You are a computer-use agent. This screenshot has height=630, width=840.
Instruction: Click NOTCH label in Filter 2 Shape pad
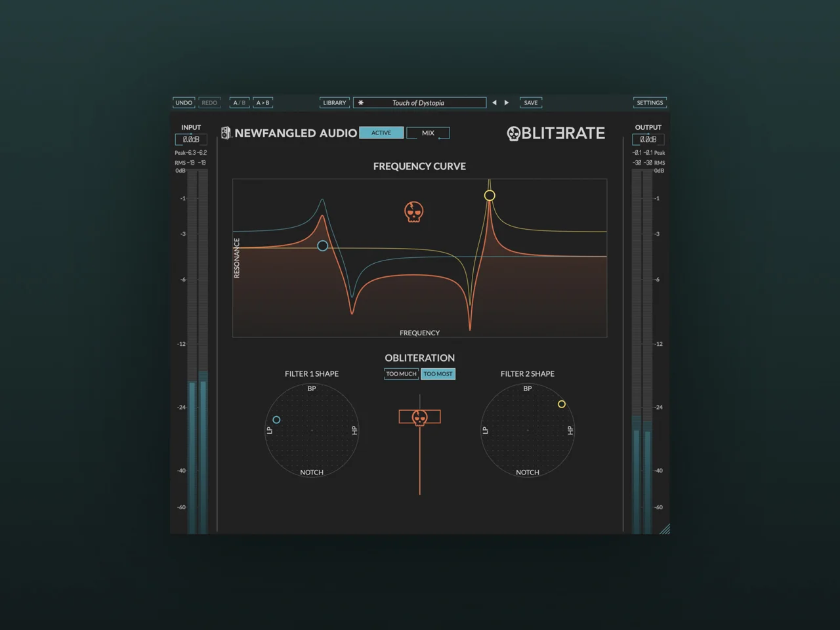(x=528, y=472)
